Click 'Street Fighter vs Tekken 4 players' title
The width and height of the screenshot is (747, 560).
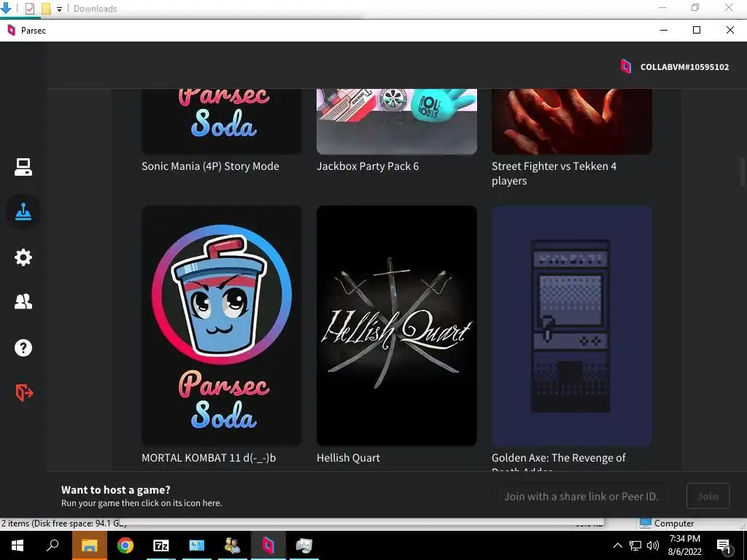pyautogui.click(x=554, y=174)
